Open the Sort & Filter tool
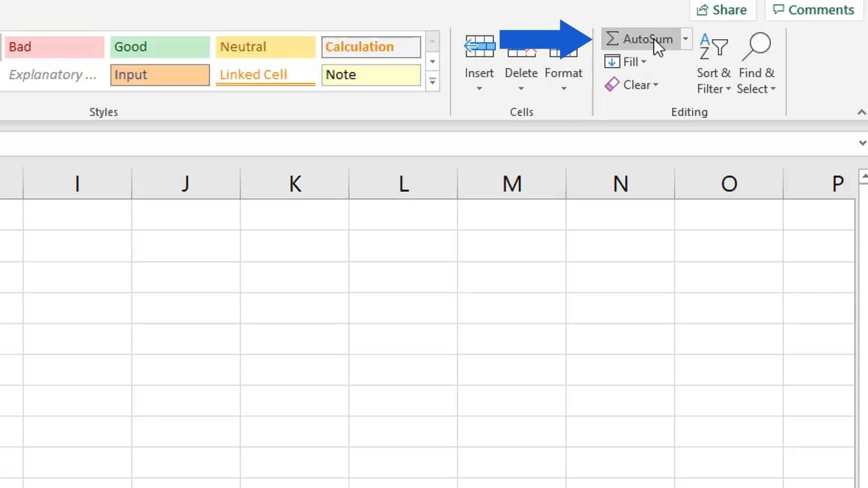This screenshot has width=868, height=488. [x=713, y=63]
